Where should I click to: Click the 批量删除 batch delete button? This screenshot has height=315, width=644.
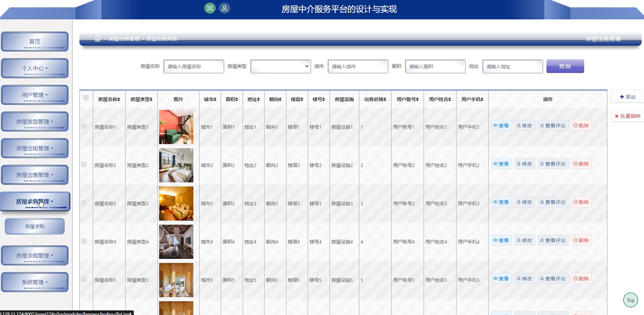pos(628,116)
